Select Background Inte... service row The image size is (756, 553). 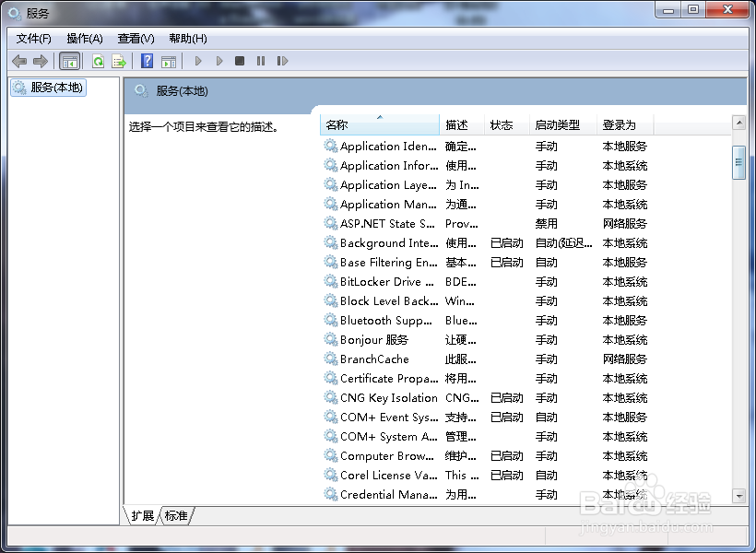click(486, 243)
